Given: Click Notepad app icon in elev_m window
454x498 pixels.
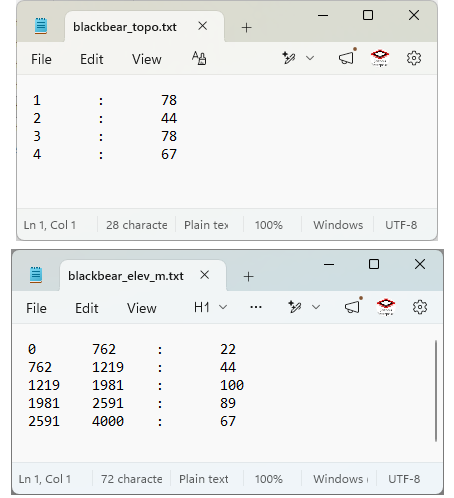Looking at the screenshot, I should tap(36, 275).
